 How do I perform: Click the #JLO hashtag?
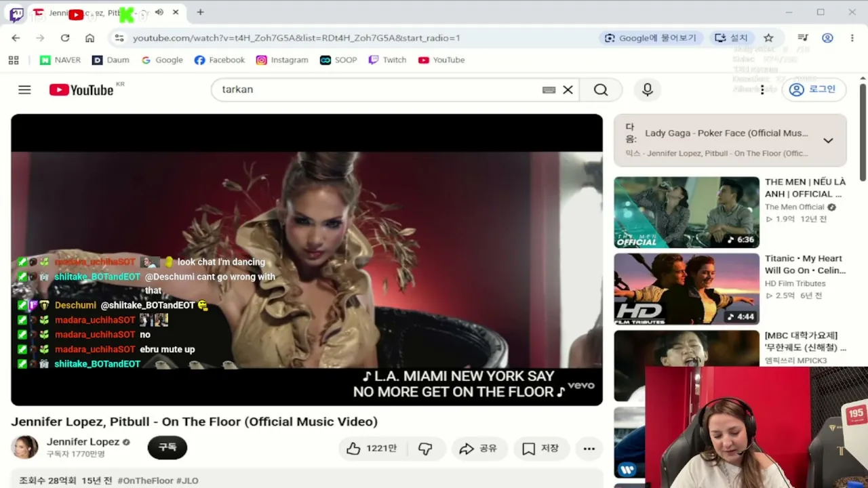[x=187, y=481]
